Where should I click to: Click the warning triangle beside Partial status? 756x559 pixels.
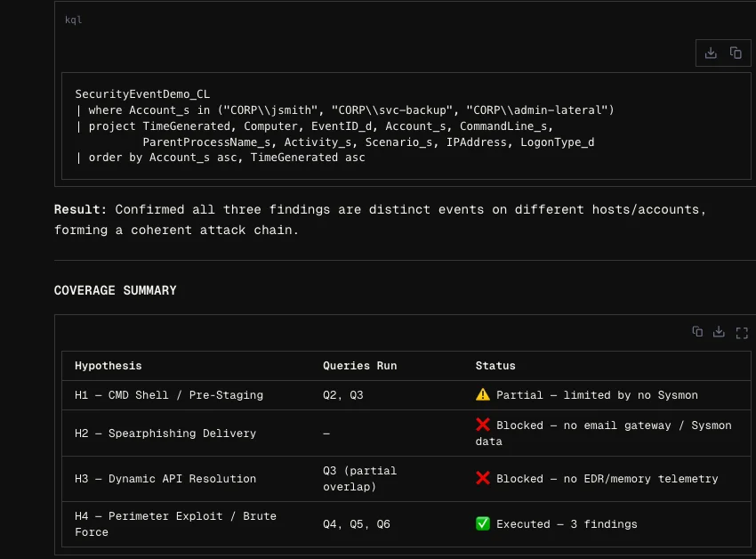482,394
